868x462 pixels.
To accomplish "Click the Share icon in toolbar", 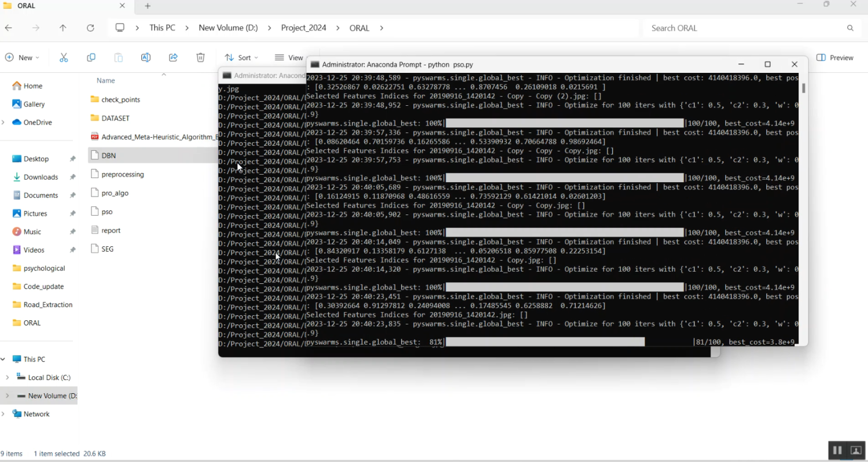I will (173, 58).
